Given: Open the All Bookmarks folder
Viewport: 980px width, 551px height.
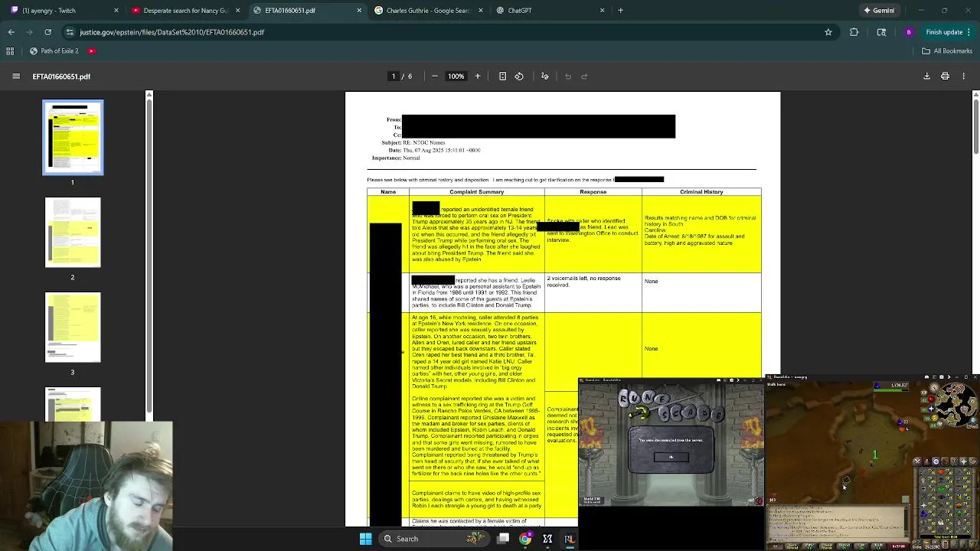Looking at the screenshot, I should [x=947, y=51].
